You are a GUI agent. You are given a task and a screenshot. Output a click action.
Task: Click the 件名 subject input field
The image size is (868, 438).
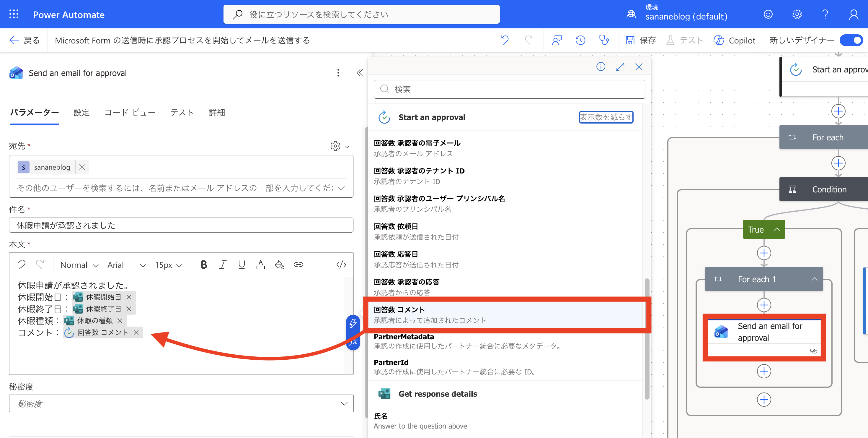pos(181,225)
